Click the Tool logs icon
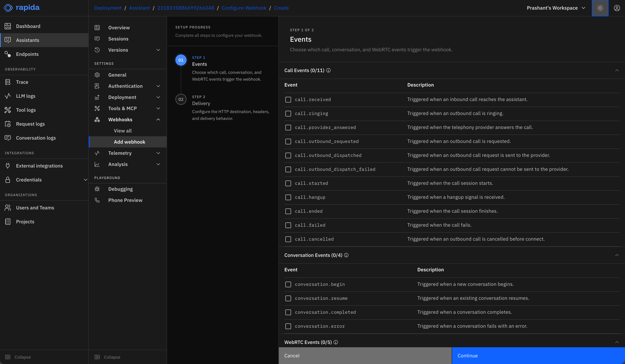This screenshot has width=625, height=364. pyautogui.click(x=8, y=110)
